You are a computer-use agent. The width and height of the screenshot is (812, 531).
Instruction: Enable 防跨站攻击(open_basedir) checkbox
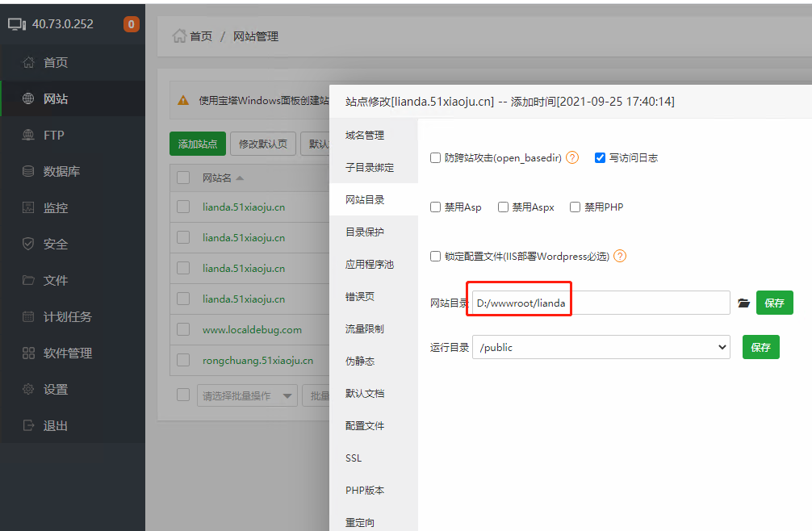436,157
